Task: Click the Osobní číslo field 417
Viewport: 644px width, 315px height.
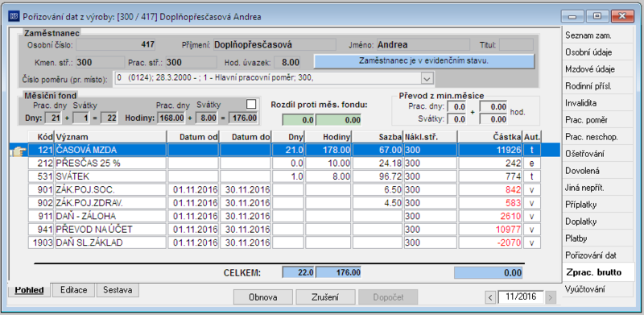Action: (116, 44)
